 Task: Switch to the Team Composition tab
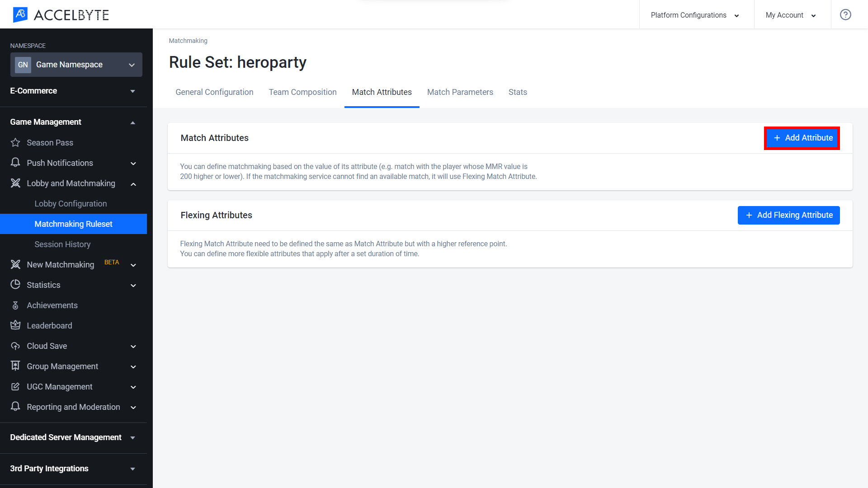(x=302, y=92)
